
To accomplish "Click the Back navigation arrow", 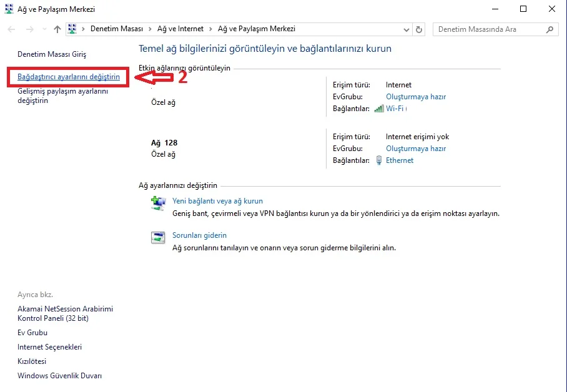I will click(12, 29).
